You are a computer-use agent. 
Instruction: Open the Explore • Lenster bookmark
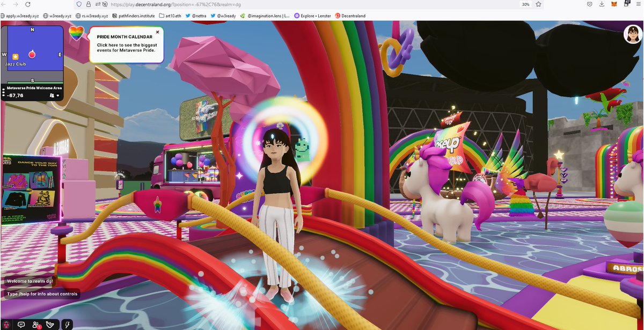pyautogui.click(x=312, y=16)
